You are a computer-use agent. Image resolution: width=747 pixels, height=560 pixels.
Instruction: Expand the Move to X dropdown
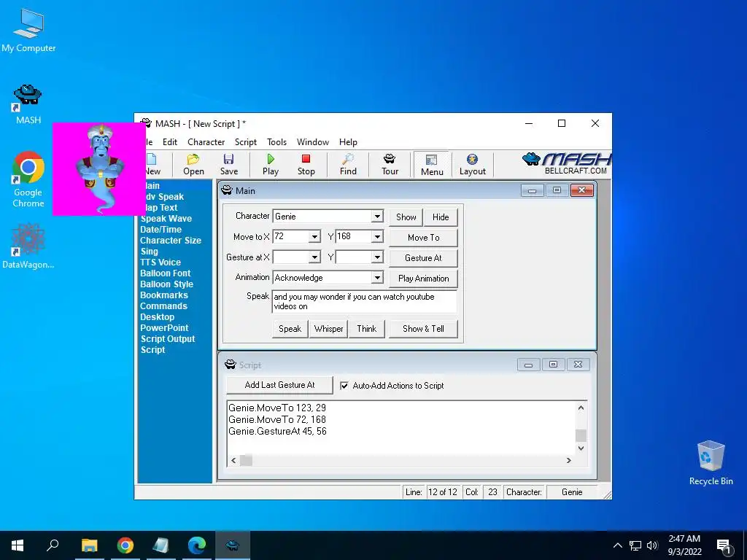pos(314,237)
